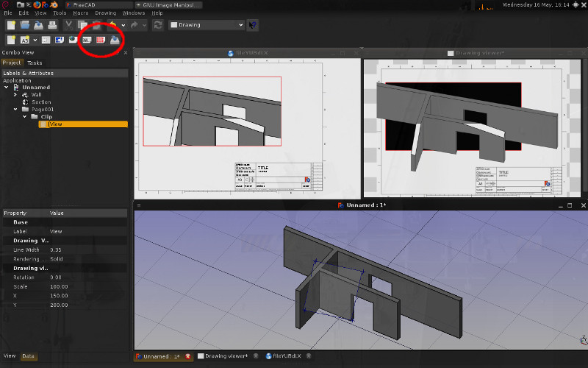Screen dimensions: 588x368
Task: Click the New document icon in main toolbar
Action: (11, 25)
